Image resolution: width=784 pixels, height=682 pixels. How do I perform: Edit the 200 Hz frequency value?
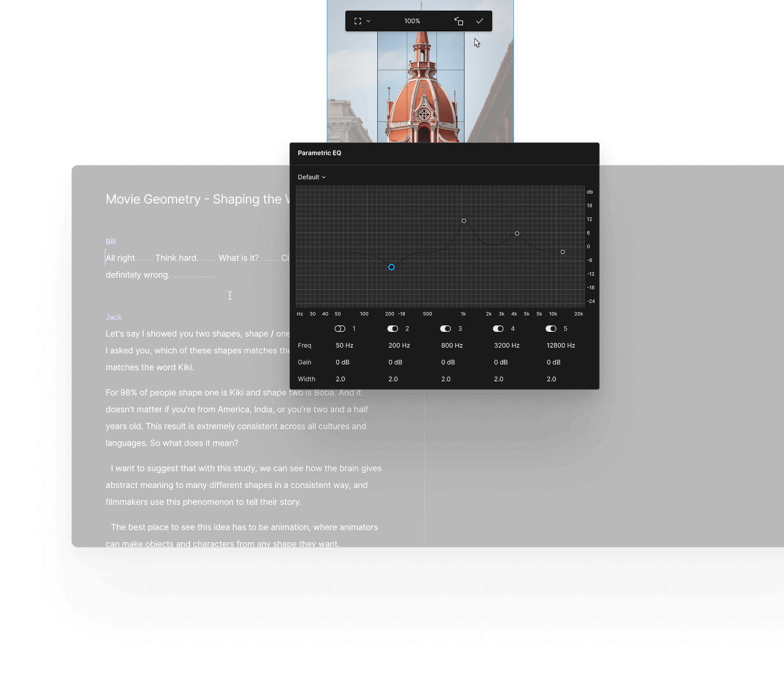tap(399, 345)
